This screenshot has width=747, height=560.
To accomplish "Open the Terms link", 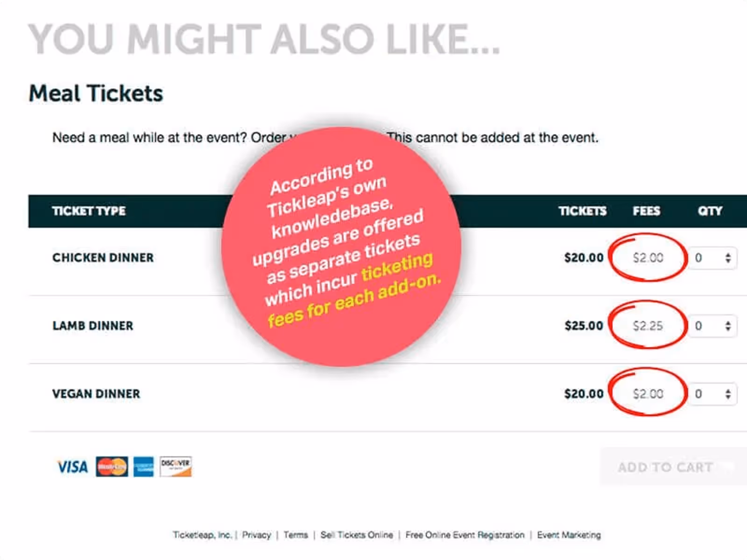I will pyautogui.click(x=296, y=535).
